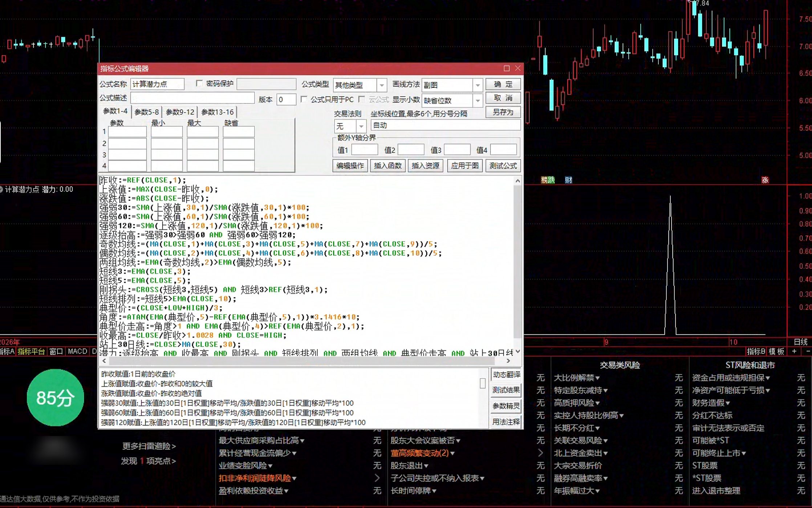
Task: Click the 公式描述 input field
Action: [192, 98]
